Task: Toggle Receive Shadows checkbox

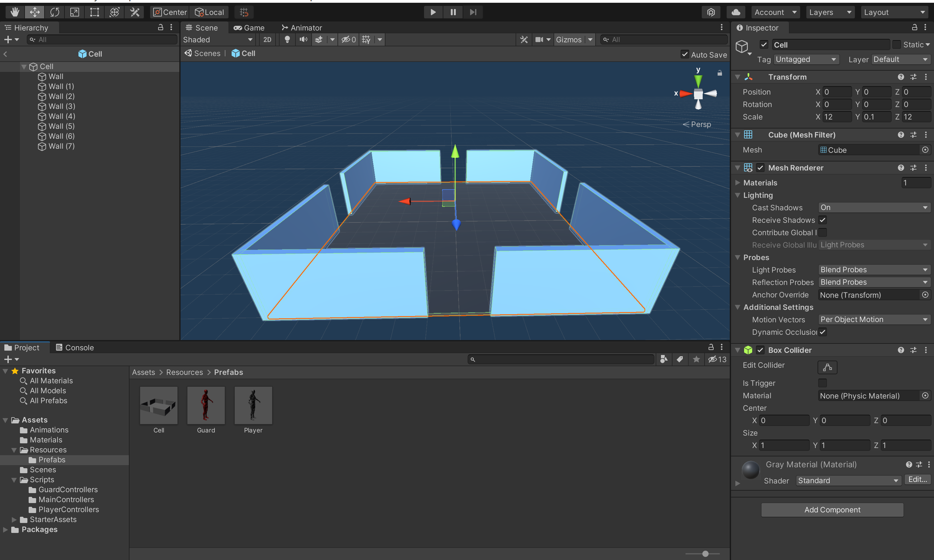Action: [823, 220]
